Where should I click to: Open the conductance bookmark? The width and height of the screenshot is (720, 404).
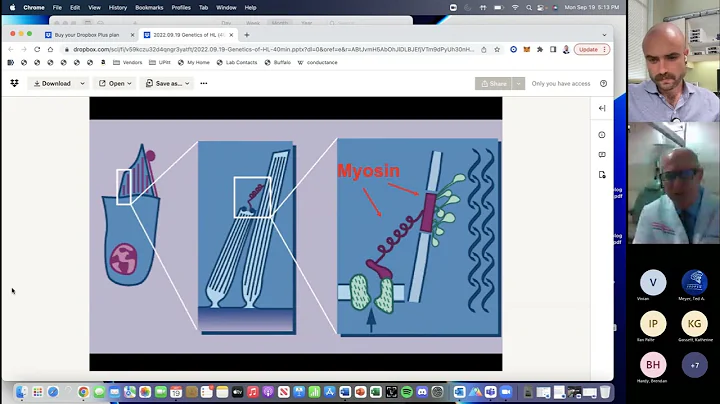click(318, 62)
